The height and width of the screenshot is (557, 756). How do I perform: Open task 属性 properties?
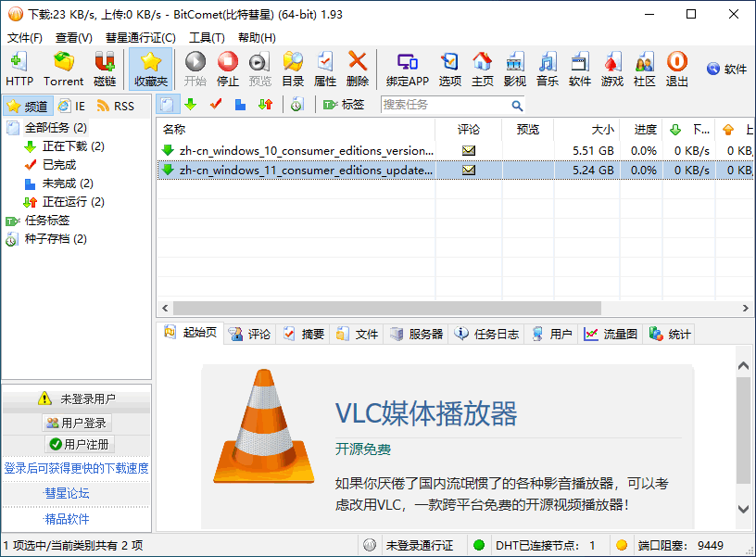coord(325,69)
